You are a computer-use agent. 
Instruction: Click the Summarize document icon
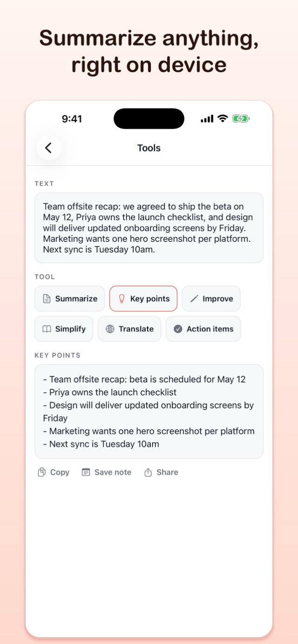[x=47, y=299]
